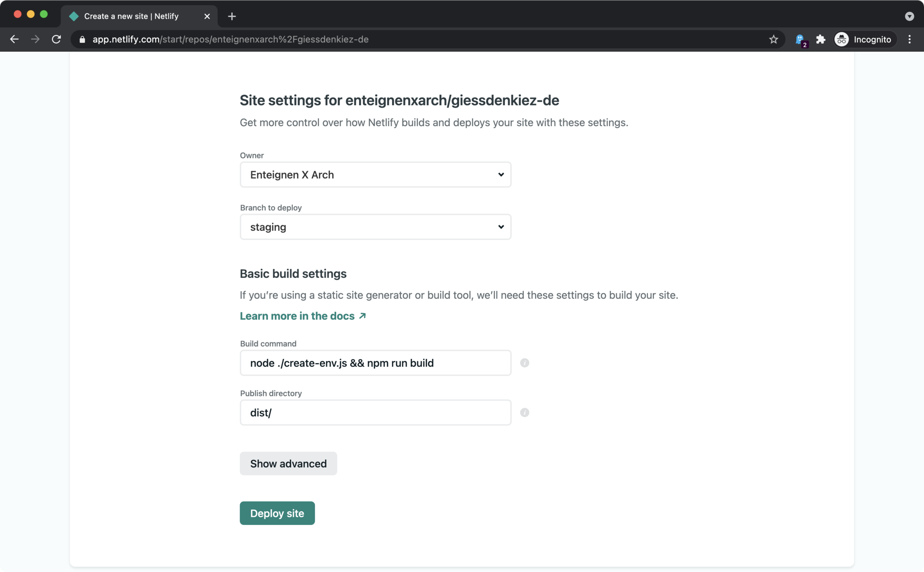Image resolution: width=924 pixels, height=572 pixels.
Task: Open the Branch to deploy dropdown
Action: pyautogui.click(x=375, y=227)
